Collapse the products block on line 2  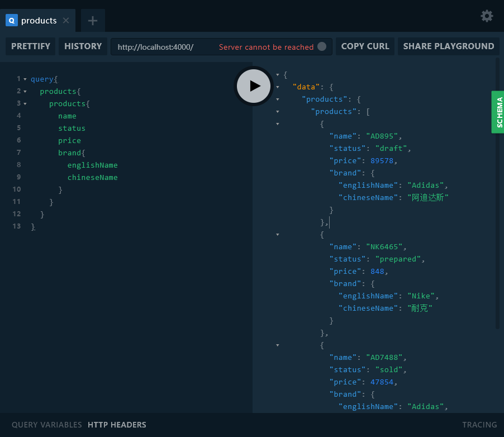pos(25,91)
